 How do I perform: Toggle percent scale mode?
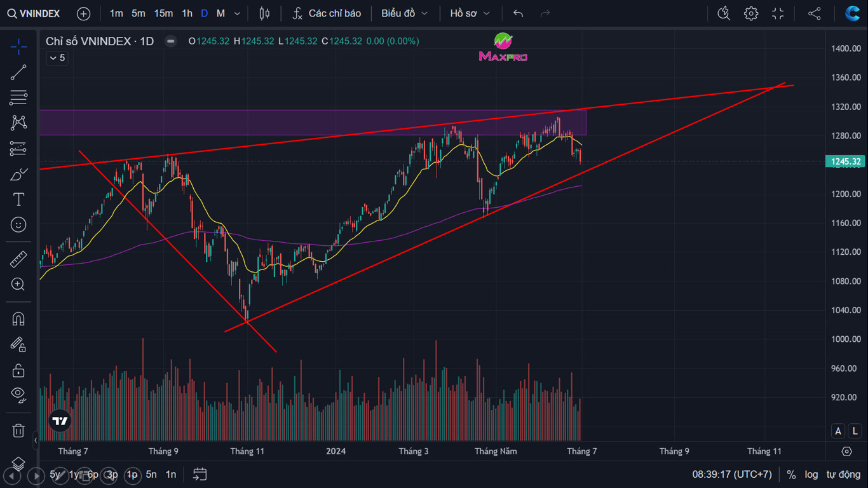tap(791, 474)
